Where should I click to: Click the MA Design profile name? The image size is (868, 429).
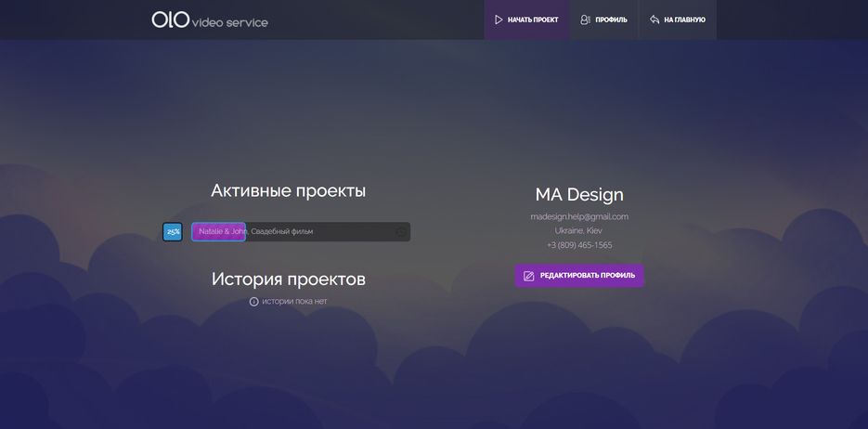(579, 194)
